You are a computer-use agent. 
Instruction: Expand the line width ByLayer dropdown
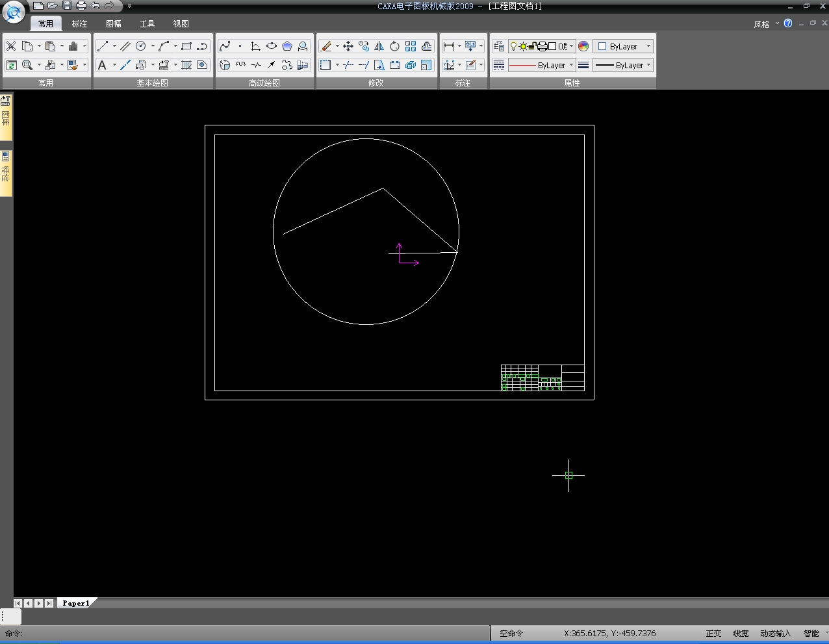pos(648,65)
